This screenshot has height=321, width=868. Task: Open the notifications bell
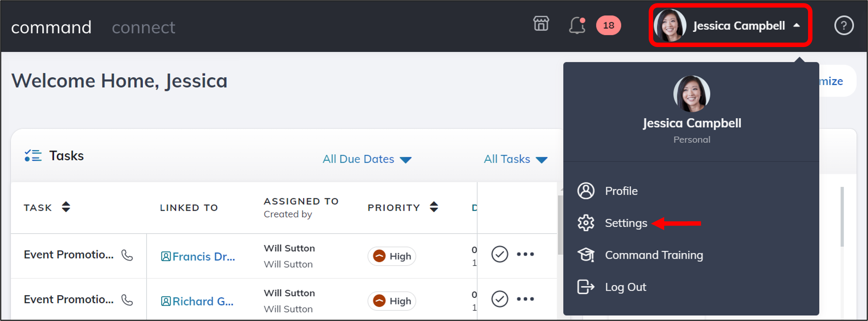pyautogui.click(x=577, y=25)
